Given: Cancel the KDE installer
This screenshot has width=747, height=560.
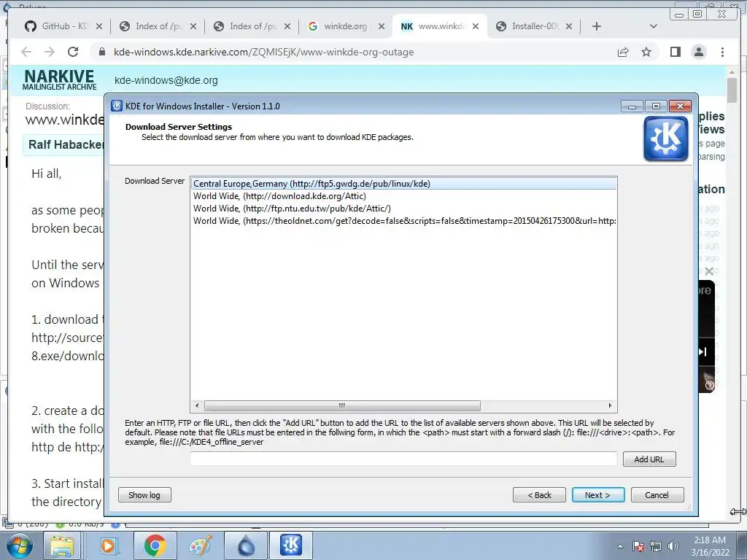Looking at the screenshot, I should (x=657, y=495).
